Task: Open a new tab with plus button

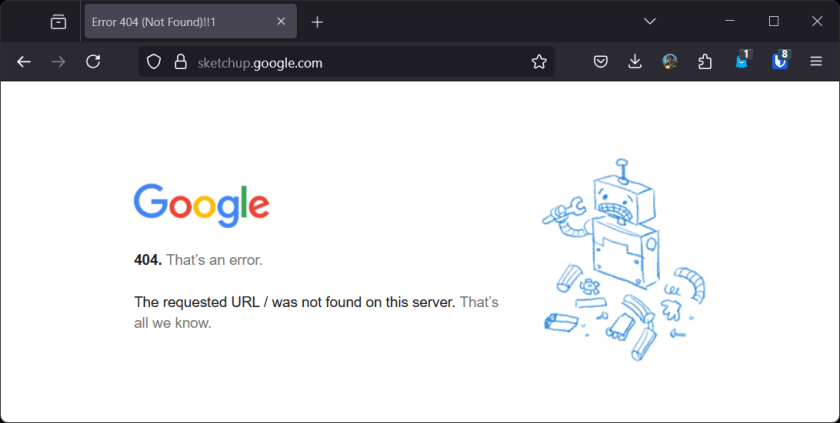Action: tap(317, 21)
